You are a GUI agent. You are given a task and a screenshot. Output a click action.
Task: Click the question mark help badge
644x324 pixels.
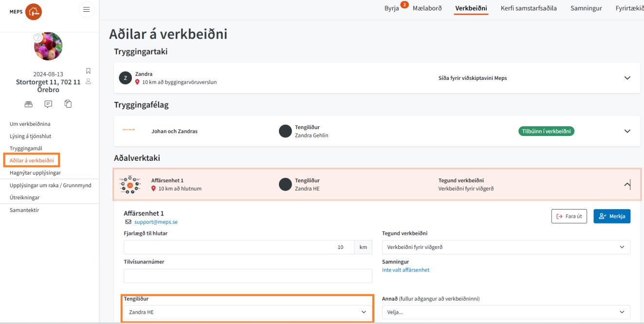coord(37,38)
